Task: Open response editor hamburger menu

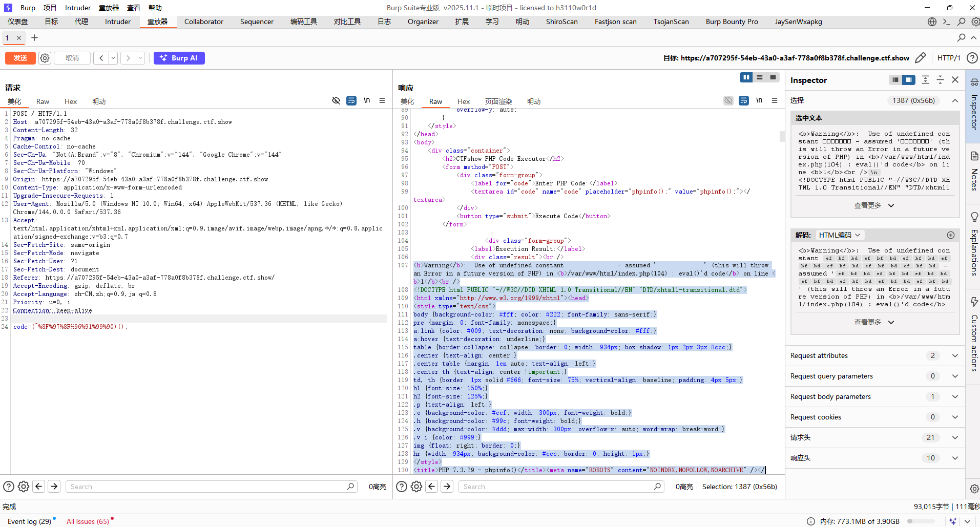Action: click(x=775, y=100)
